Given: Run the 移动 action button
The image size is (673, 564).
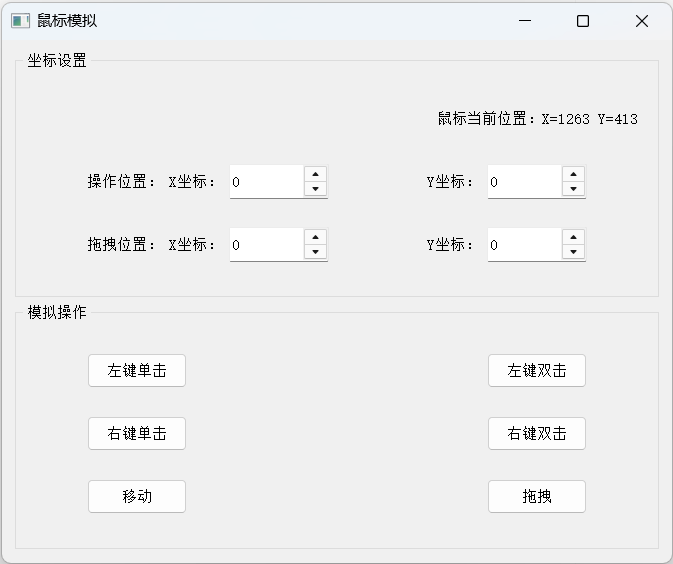Looking at the screenshot, I should 137,497.
